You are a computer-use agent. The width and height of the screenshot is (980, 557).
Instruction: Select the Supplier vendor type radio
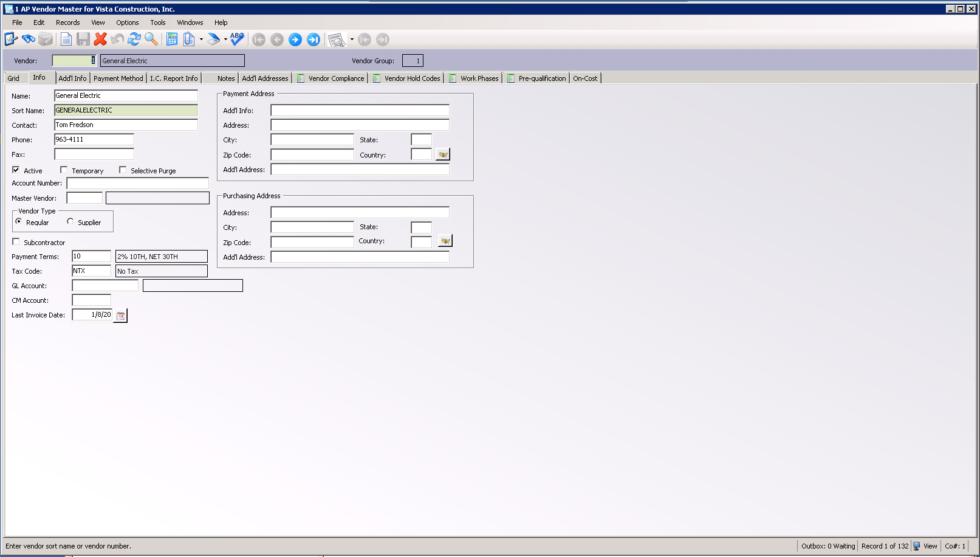pyautogui.click(x=70, y=221)
